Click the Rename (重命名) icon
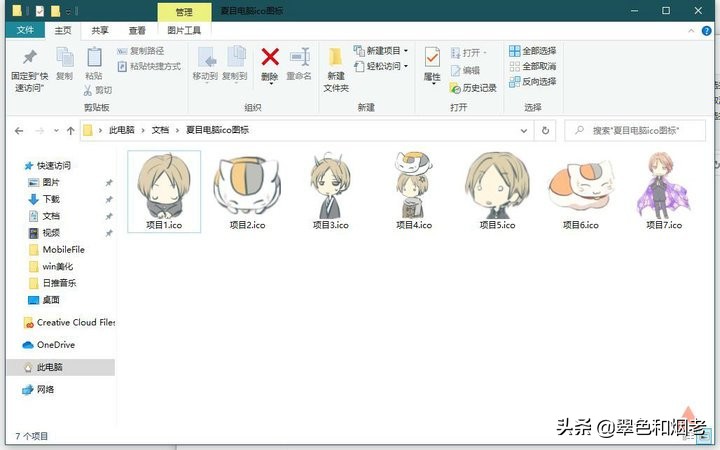Image resolution: width=720 pixels, height=450 pixels. click(299, 58)
